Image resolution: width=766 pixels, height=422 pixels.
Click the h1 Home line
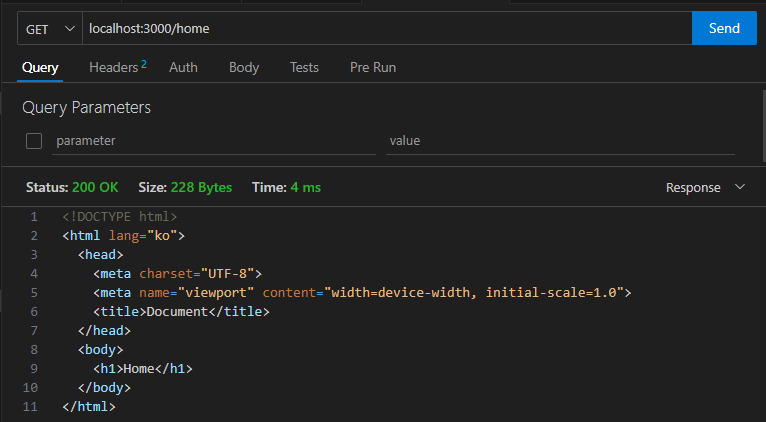click(x=143, y=369)
